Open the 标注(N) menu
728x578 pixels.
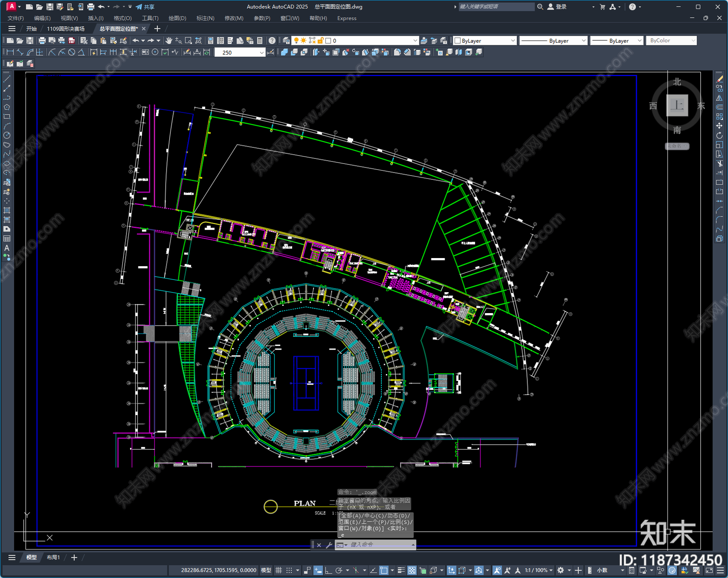pyautogui.click(x=205, y=18)
